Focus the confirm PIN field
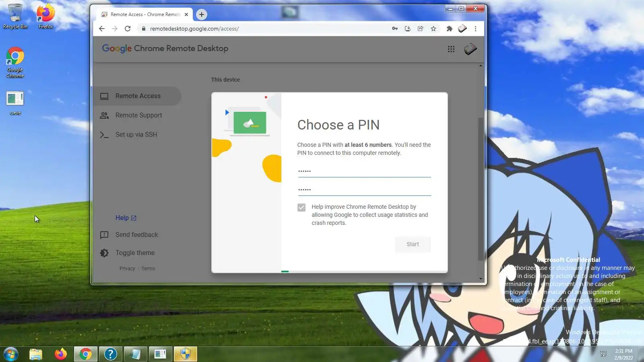 pyautogui.click(x=364, y=190)
